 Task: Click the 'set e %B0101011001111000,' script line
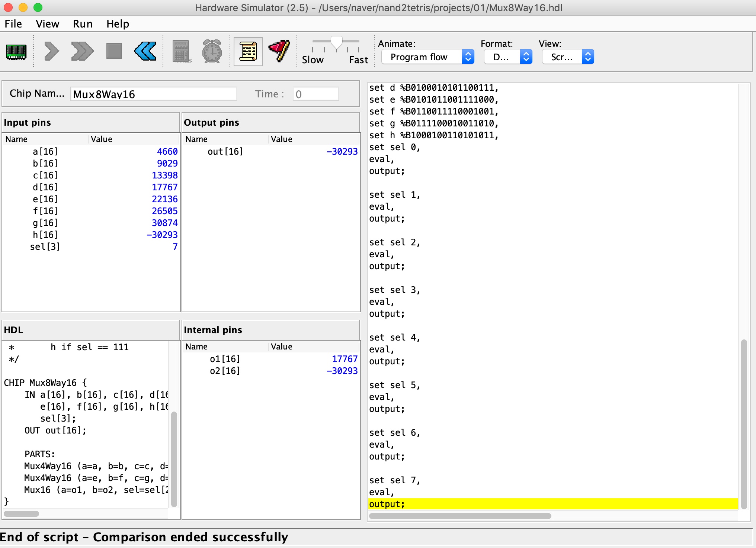click(x=433, y=100)
